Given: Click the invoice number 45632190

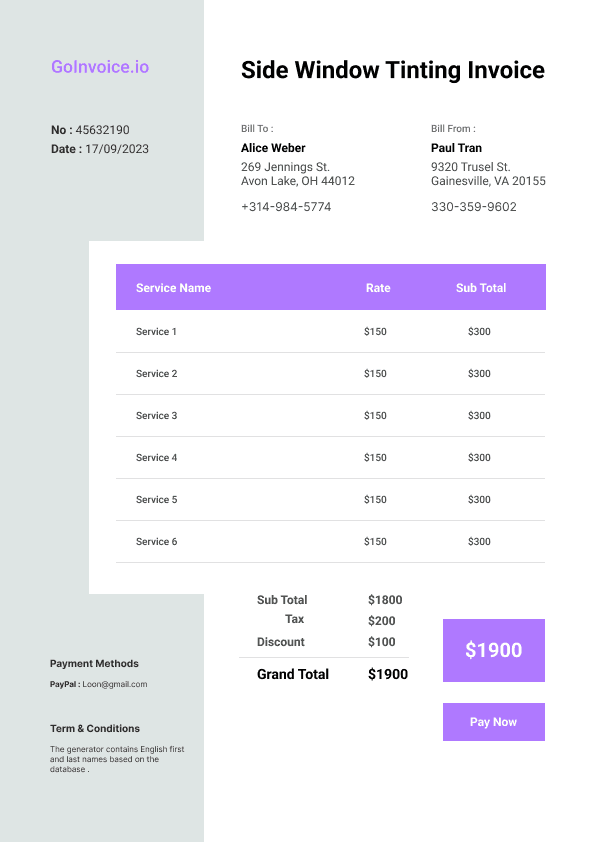Looking at the screenshot, I should coord(103,130).
